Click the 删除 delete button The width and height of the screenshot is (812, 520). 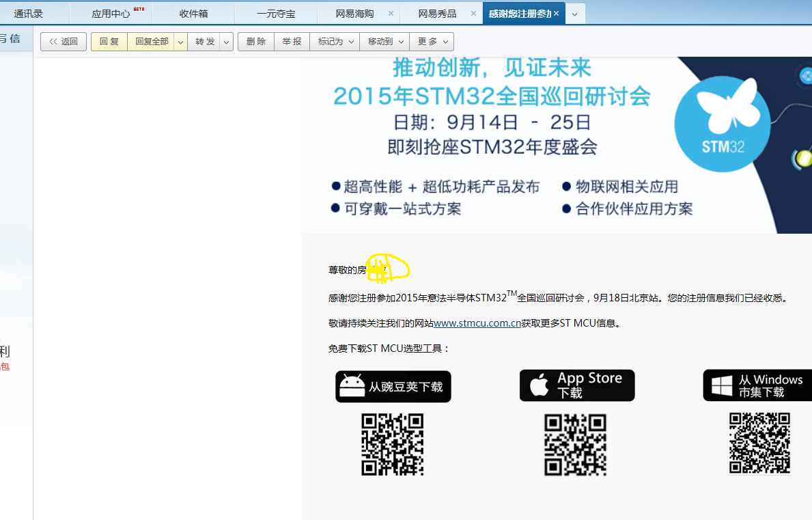(x=256, y=42)
